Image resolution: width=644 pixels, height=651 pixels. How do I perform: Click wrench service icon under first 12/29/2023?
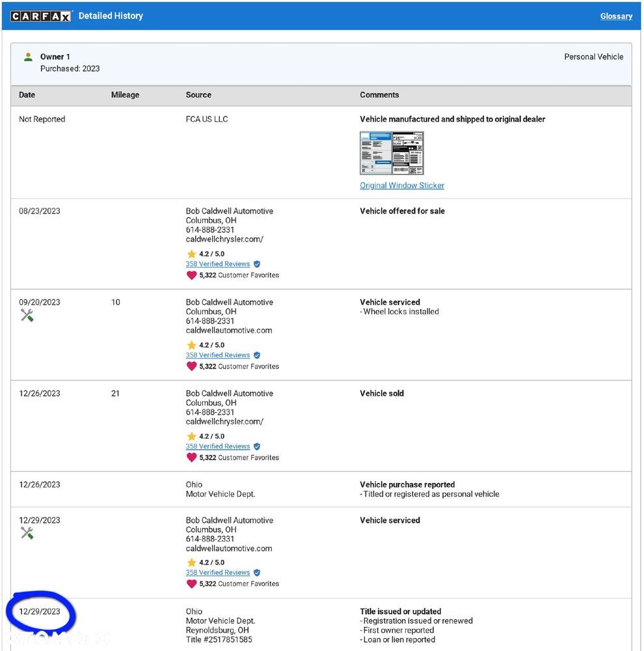[x=27, y=533]
